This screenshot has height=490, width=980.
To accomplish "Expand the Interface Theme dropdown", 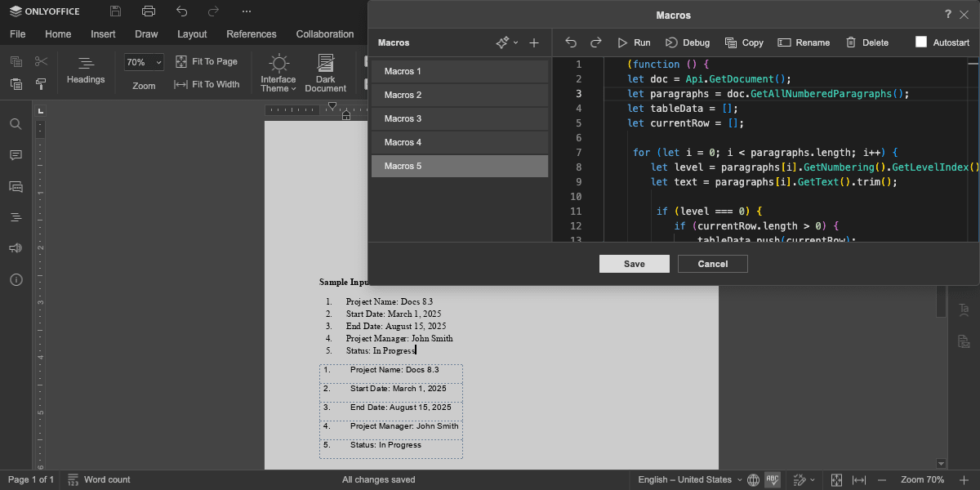I will tap(278, 73).
